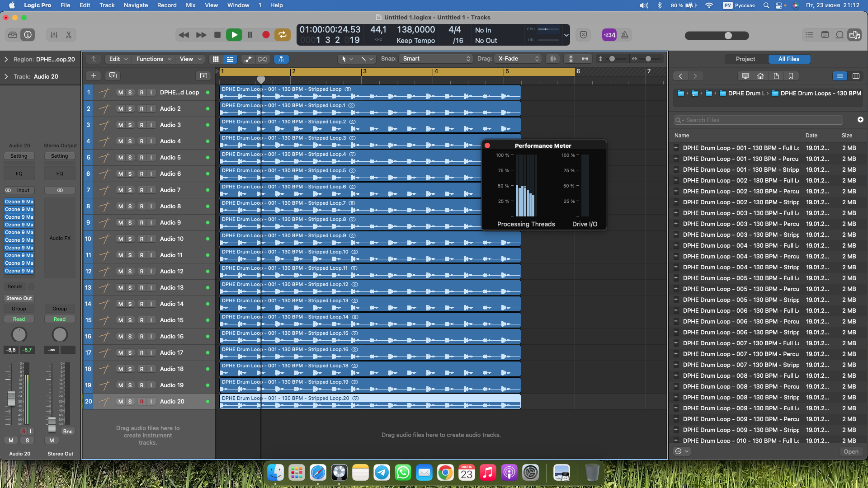
Task: Click the Open button in file browser
Action: coord(851,451)
